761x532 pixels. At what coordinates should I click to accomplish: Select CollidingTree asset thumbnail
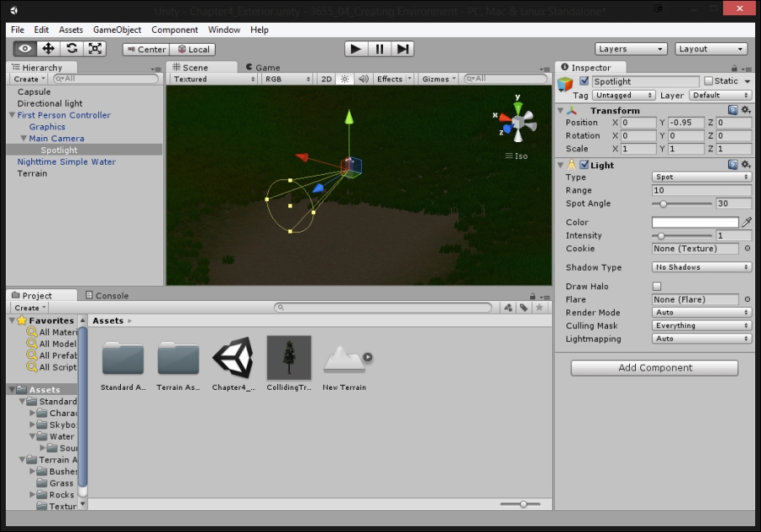tap(289, 358)
